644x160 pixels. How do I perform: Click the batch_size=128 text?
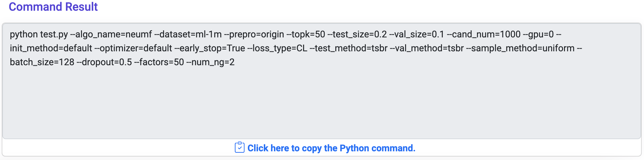pyautogui.click(x=42, y=62)
